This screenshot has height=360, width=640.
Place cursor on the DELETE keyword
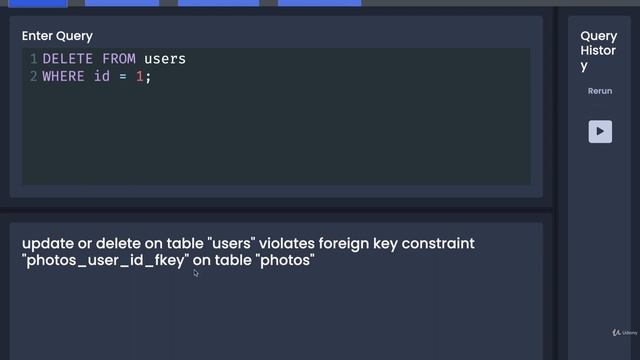point(67,59)
